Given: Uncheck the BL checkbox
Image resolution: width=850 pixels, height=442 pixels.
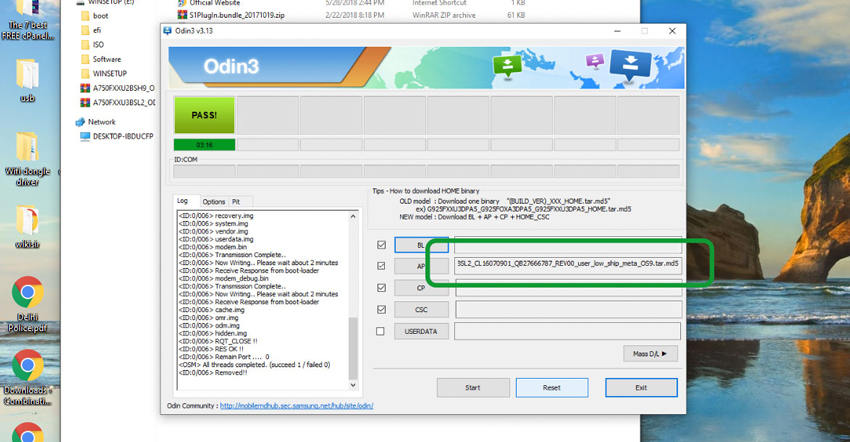Looking at the screenshot, I should (381, 245).
